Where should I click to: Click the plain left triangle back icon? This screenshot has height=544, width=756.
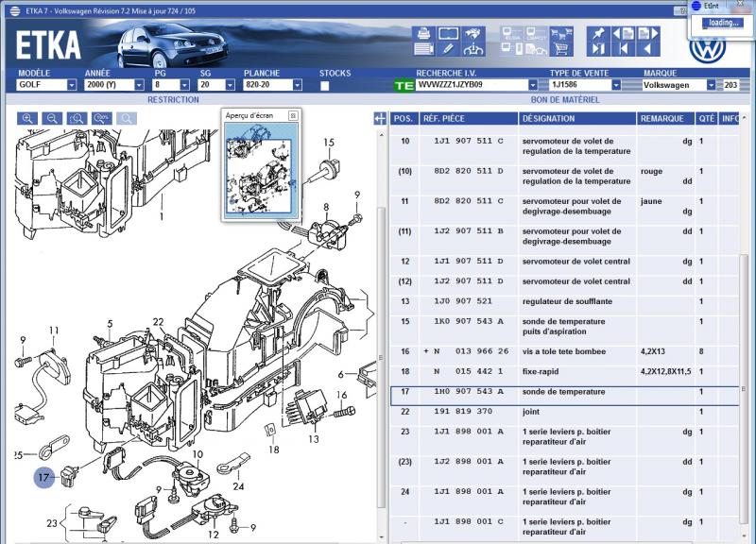point(647,49)
